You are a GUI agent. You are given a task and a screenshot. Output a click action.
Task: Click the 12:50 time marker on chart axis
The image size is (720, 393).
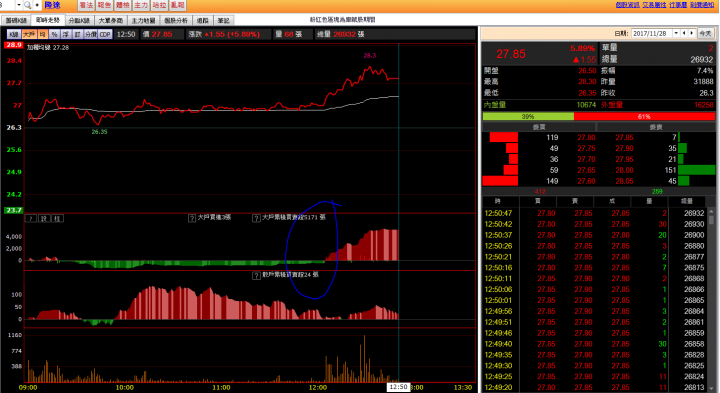point(398,387)
